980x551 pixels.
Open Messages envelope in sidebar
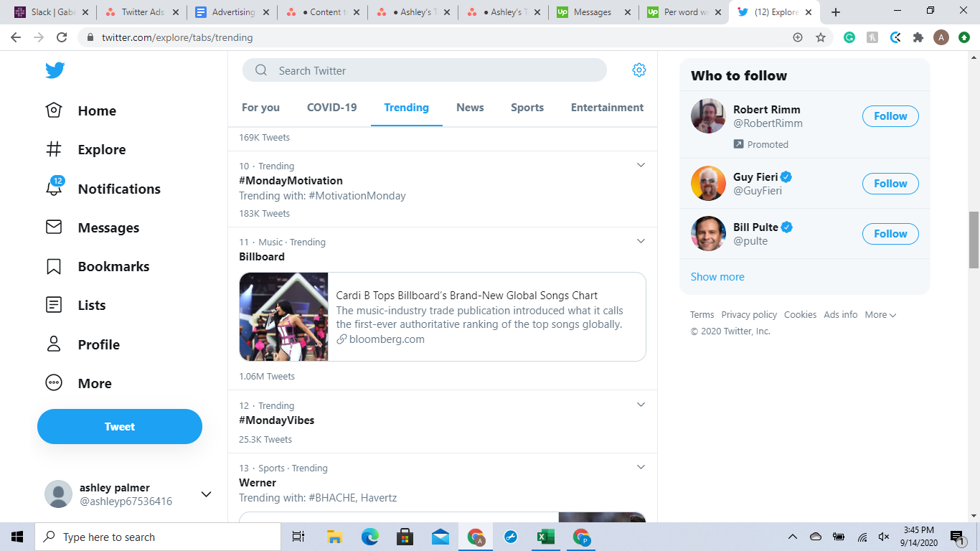tap(54, 227)
